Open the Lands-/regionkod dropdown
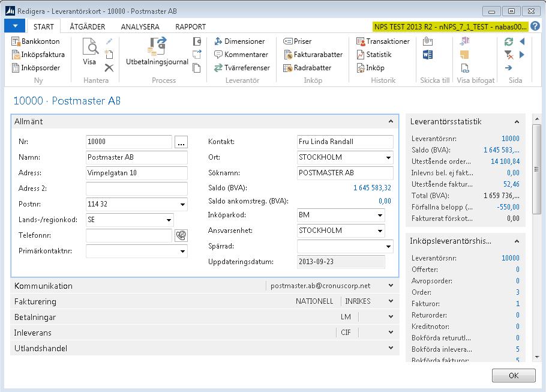This screenshot has width=546, height=392. coord(169,220)
